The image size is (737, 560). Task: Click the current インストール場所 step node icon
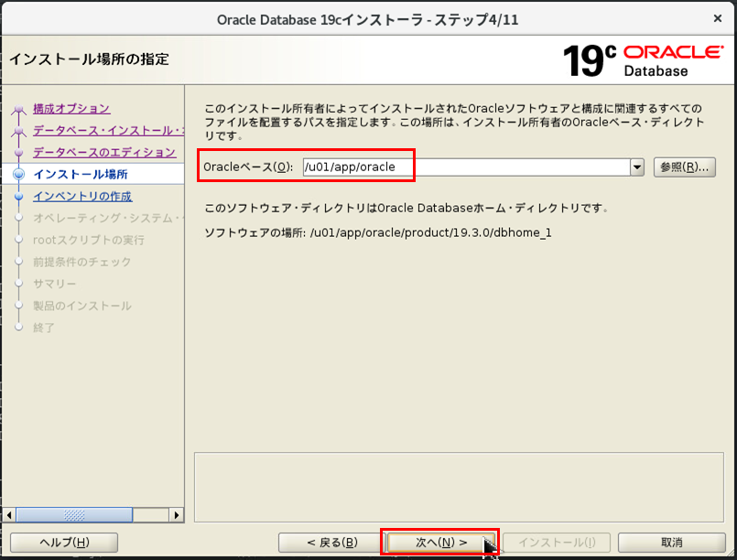(x=18, y=174)
